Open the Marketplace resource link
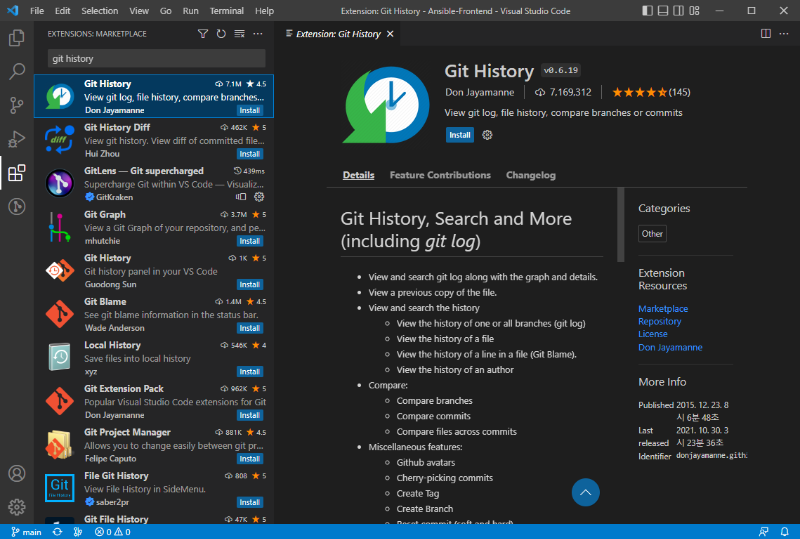 [x=663, y=309]
